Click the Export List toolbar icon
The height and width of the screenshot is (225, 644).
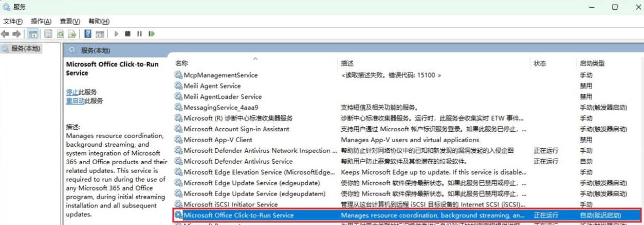pyautogui.click(x=72, y=34)
